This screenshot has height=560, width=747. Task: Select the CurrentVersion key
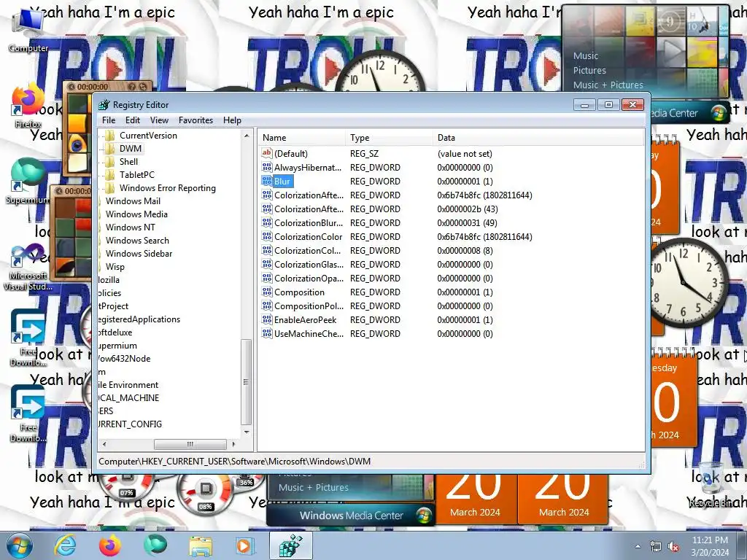(148, 135)
